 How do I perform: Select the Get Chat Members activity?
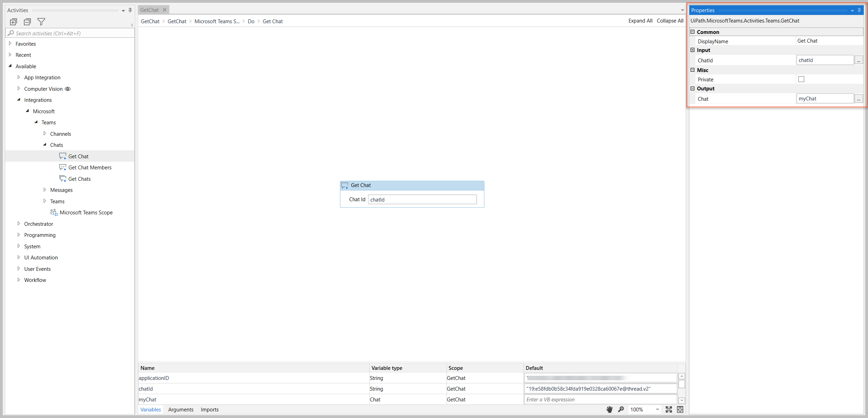click(x=90, y=168)
